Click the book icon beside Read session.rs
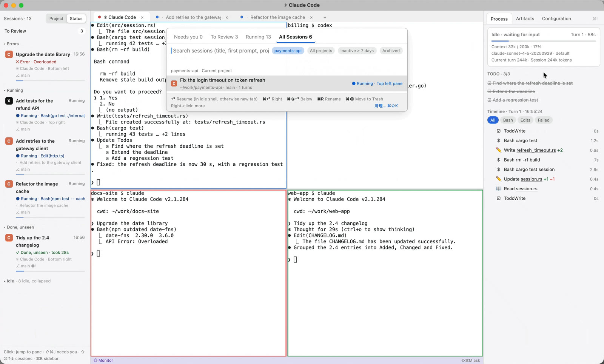The height and width of the screenshot is (364, 604). point(499,189)
